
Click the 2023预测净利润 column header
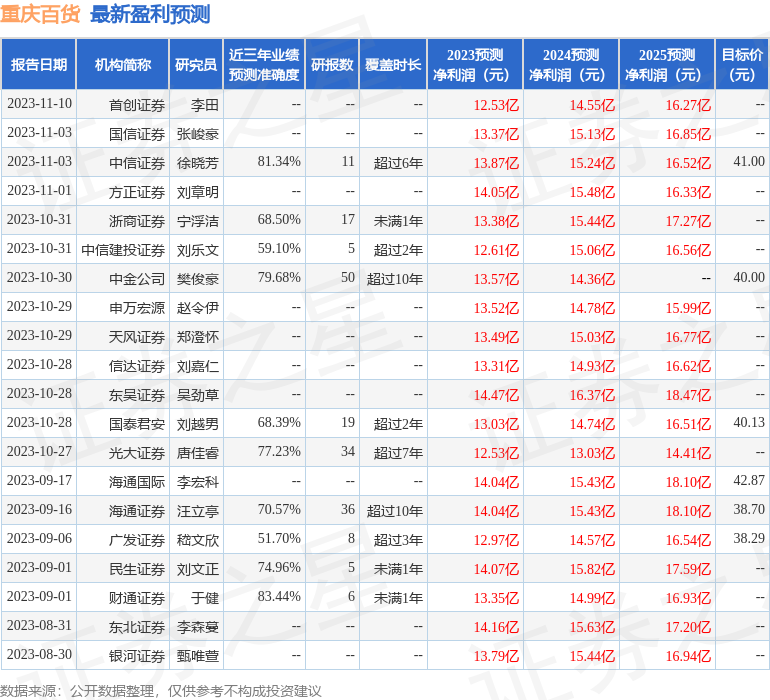[475, 64]
